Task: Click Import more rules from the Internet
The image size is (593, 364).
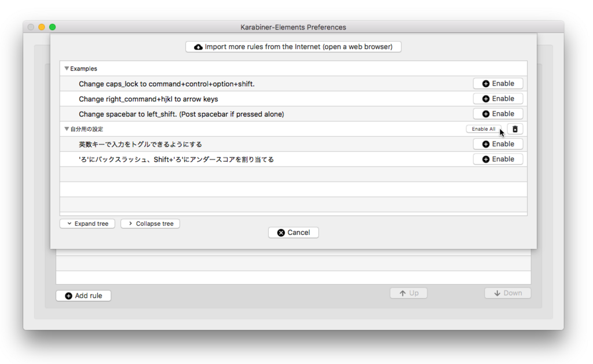Action: [x=293, y=47]
